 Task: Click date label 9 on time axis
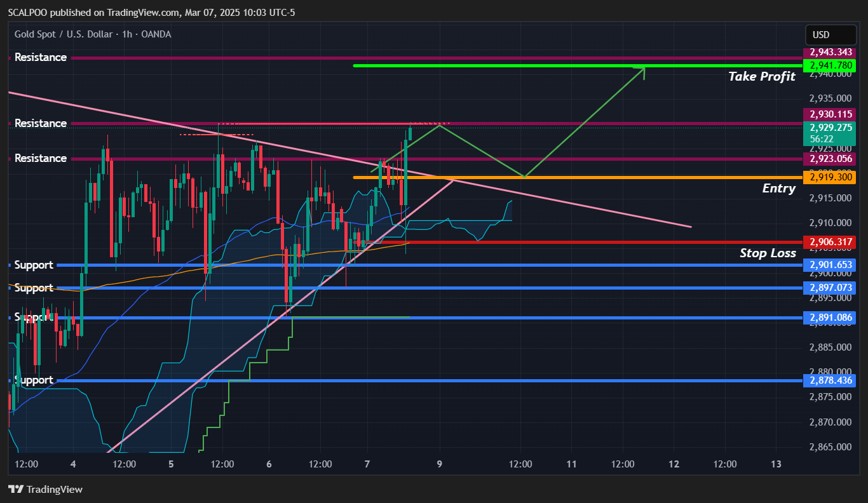point(440,464)
